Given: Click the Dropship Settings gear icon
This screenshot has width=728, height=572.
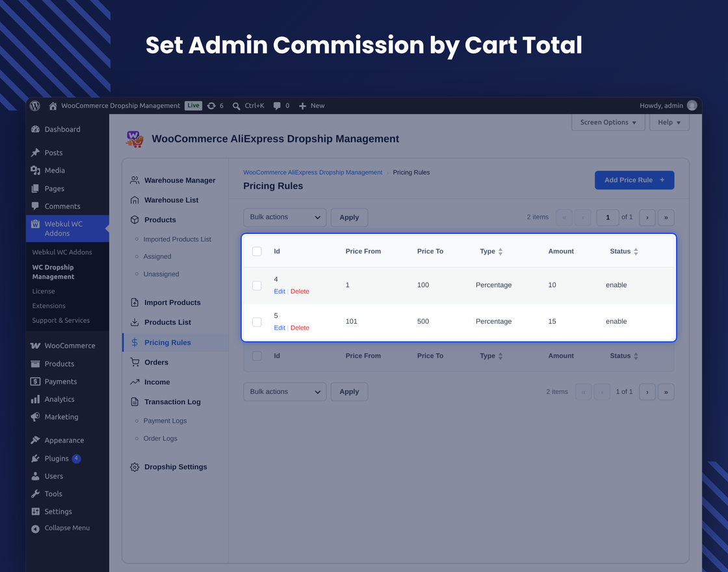Looking at the screenshot, I should 135,467.
